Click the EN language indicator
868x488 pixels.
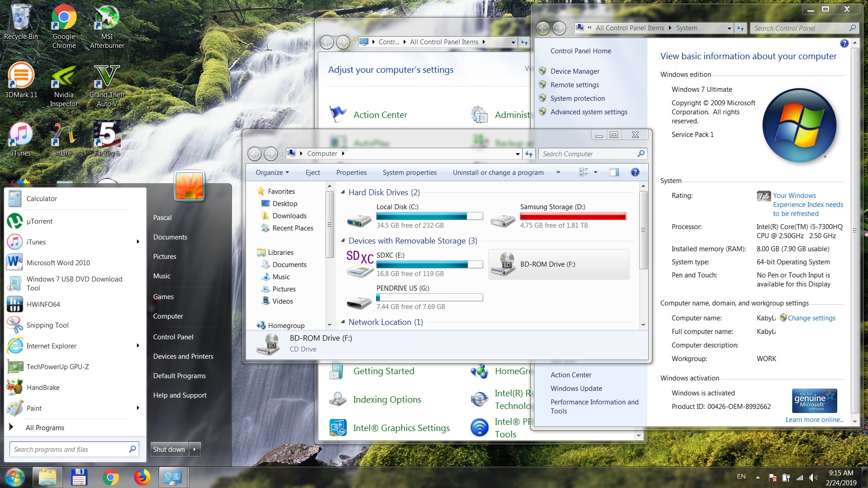(x=741, y=476)
